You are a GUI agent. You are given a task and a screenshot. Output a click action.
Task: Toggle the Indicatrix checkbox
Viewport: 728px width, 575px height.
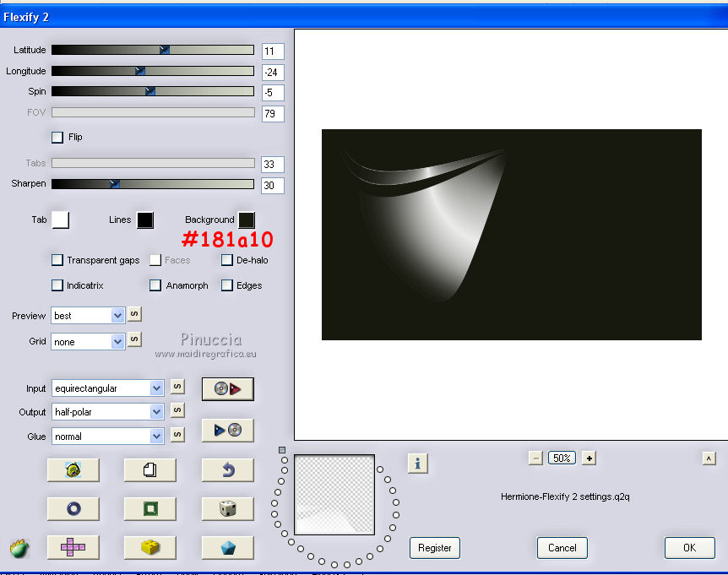tap(57, 285)
